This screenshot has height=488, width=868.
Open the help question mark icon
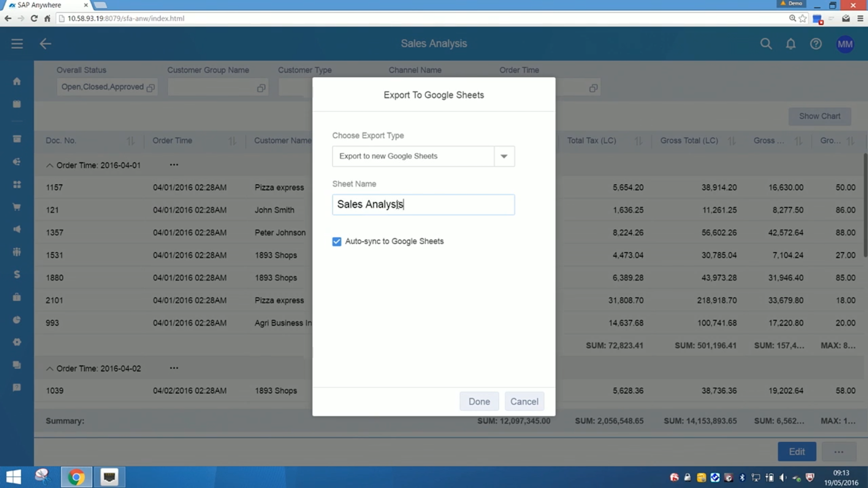tap(816, 44)
